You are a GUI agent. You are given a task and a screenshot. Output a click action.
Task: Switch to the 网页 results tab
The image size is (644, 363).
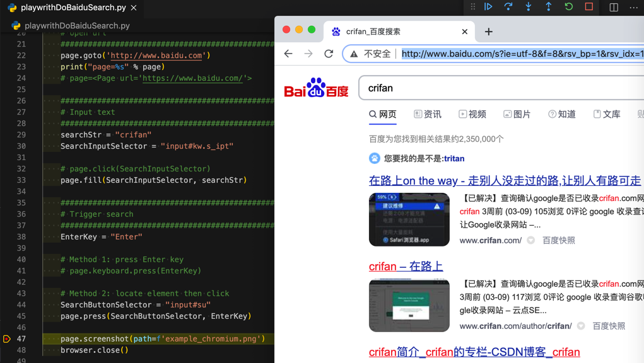(x=382, y=115)
